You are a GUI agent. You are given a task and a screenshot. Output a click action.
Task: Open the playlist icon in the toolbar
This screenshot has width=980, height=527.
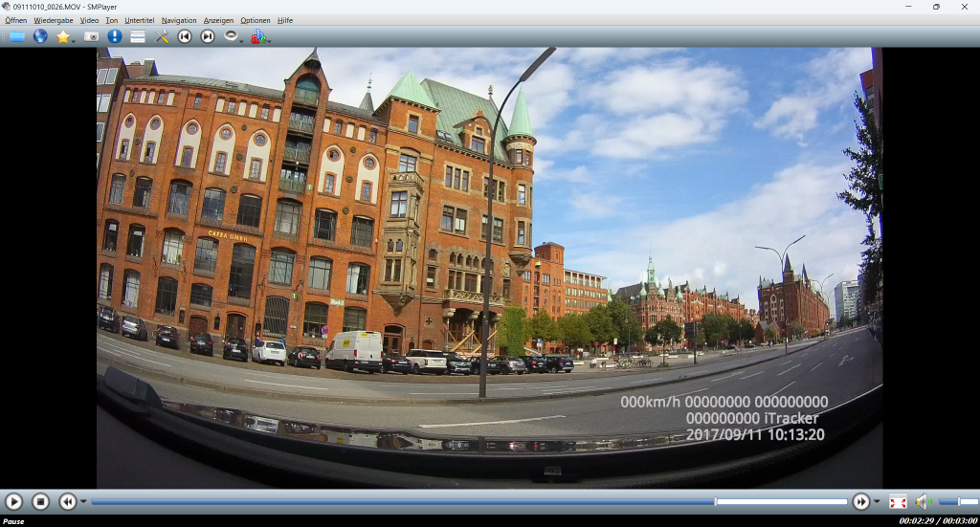point(138,36)
